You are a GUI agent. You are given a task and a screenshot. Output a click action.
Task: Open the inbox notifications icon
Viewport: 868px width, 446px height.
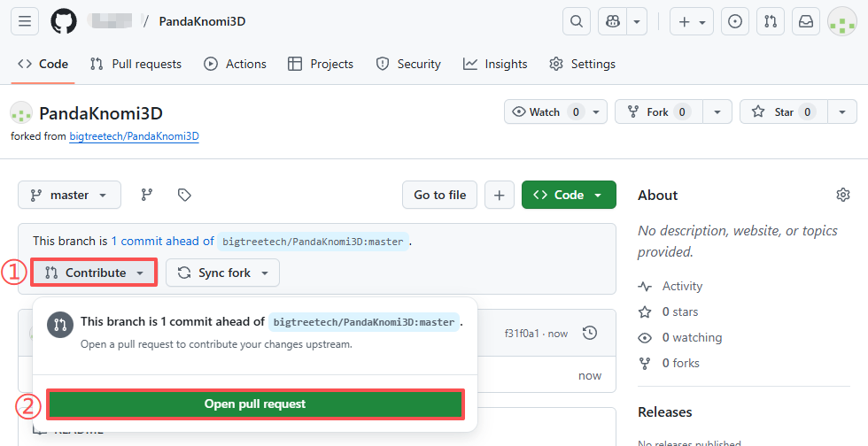(806, 22)
